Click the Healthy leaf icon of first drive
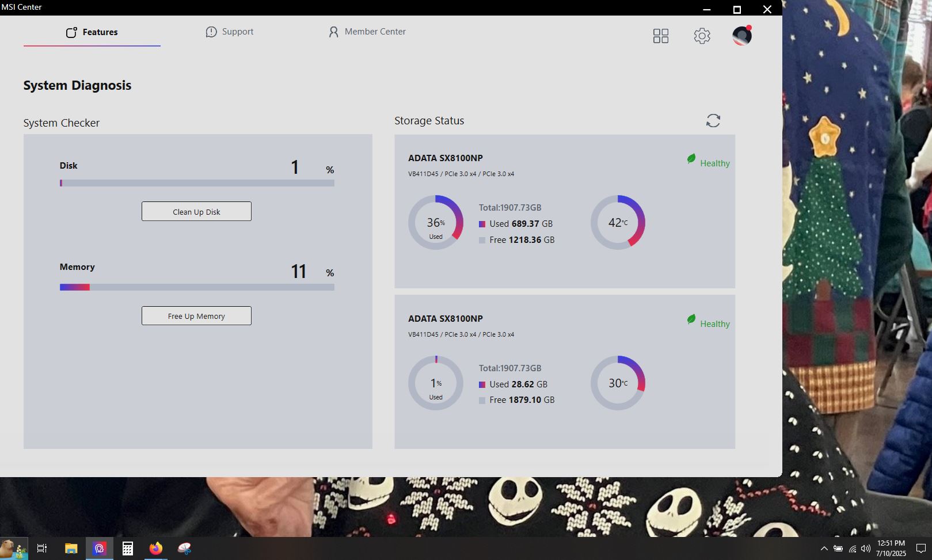 click(691, 159)
